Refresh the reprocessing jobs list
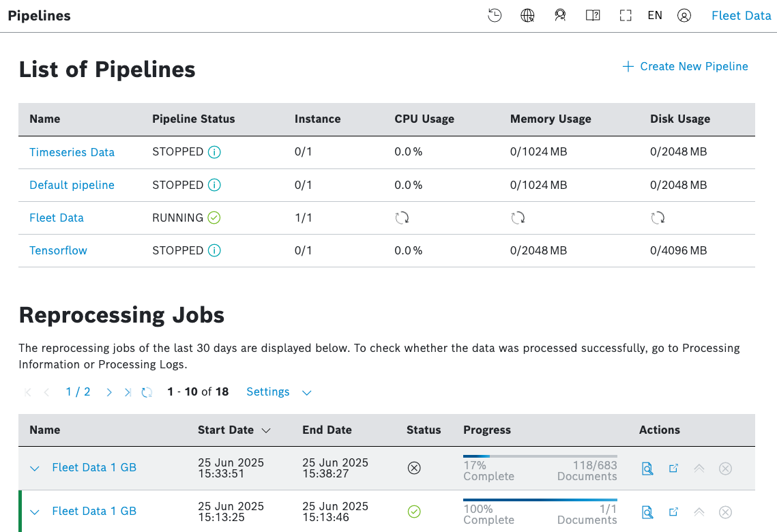 [147, 392]
